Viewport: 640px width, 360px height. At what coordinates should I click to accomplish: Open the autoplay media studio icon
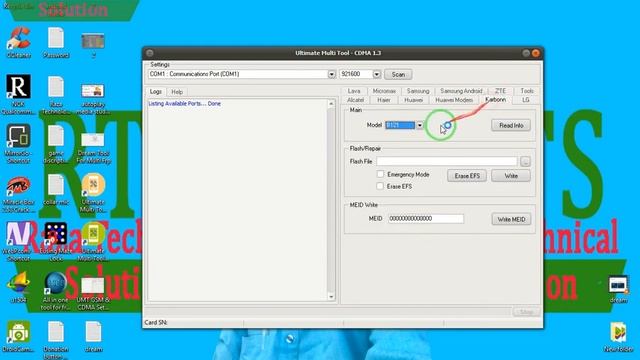coord(93,98)
